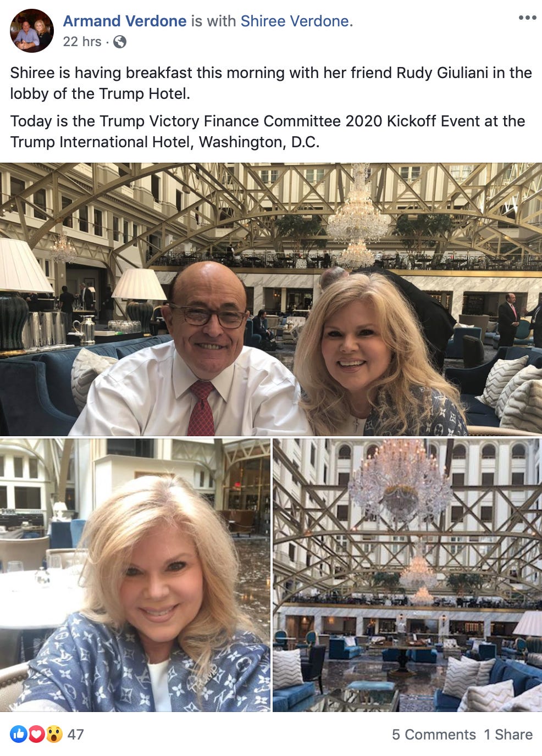Open the hotel atrium chandelier photo
The height and width of the screenshot is (756, 542).
[x=407, y=575]
